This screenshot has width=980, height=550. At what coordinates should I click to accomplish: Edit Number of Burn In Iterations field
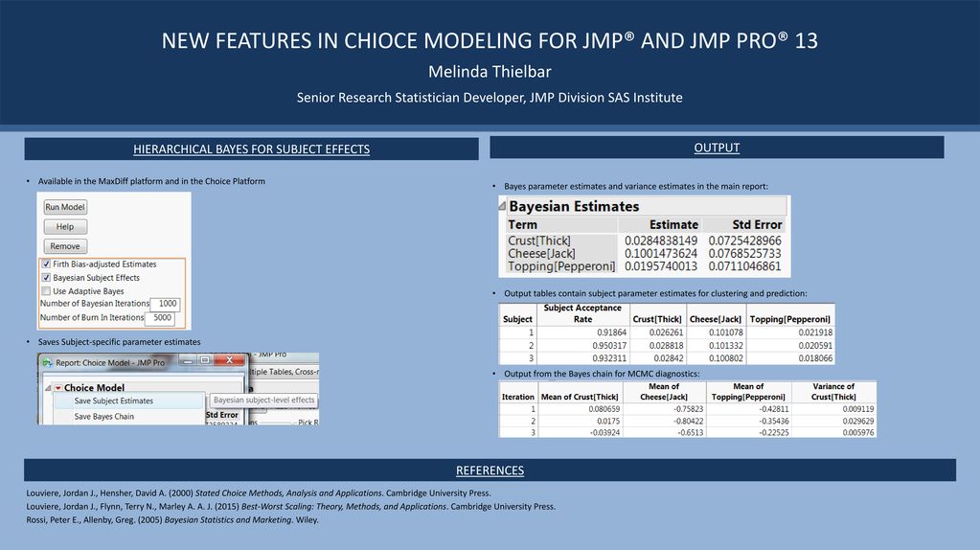point(161,317)
